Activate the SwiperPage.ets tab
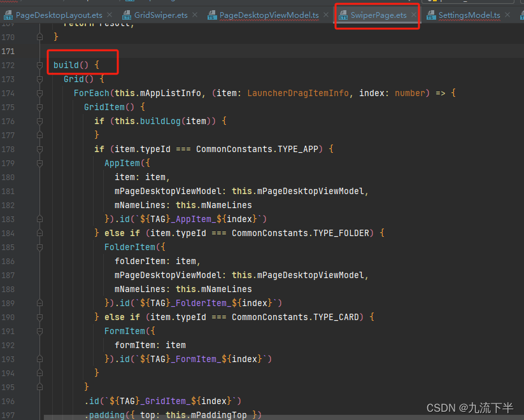 (x=378, y=15)
